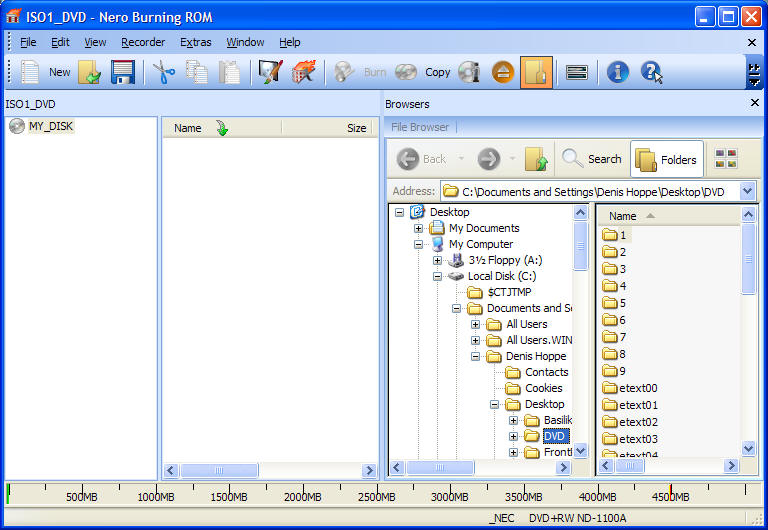Open the Help menu

(289, 43)
